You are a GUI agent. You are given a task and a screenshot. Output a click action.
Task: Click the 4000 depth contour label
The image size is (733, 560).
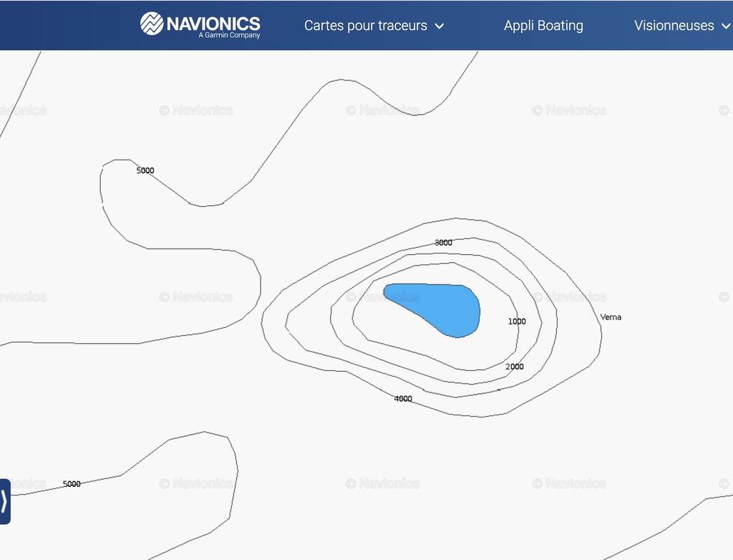(x=403, y=399)
